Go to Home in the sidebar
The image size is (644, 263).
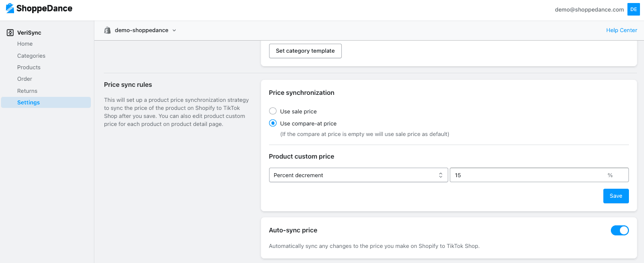click(25, 44)
